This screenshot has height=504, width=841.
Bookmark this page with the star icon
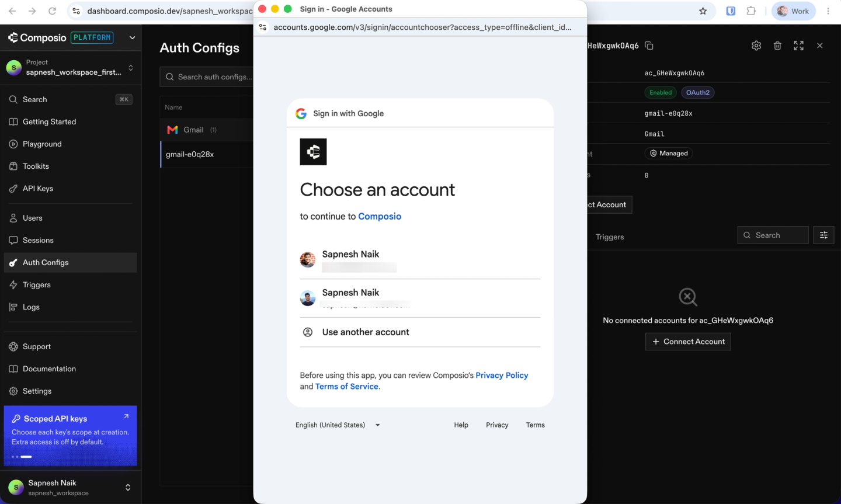[703, 11]
